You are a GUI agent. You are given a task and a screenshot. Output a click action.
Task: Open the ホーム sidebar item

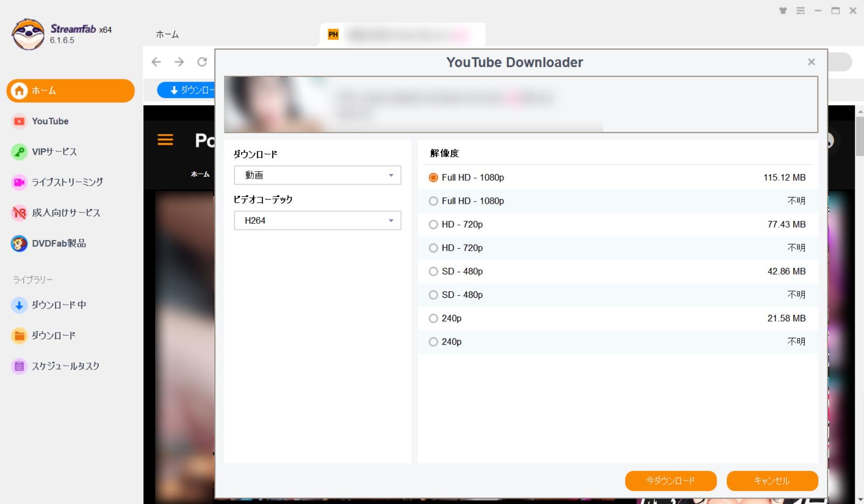point(70,90)
